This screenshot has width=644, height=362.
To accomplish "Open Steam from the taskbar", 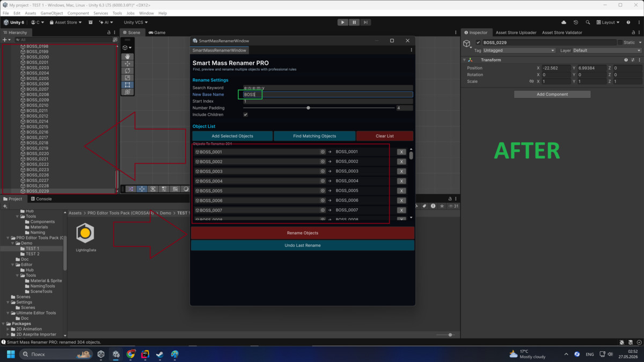I will click(x=160, y=354).
